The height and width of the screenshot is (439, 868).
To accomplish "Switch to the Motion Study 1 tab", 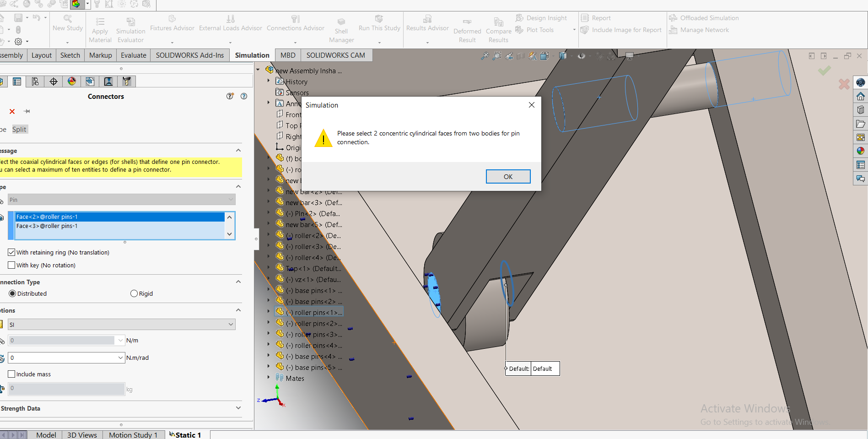I will pyautogui.click(x=133, y=435).
